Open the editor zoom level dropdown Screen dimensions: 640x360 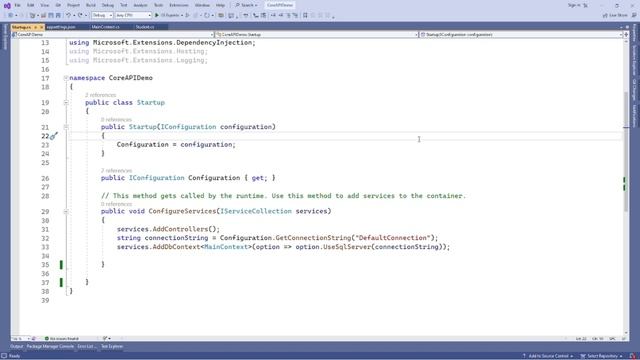(20, 339)
